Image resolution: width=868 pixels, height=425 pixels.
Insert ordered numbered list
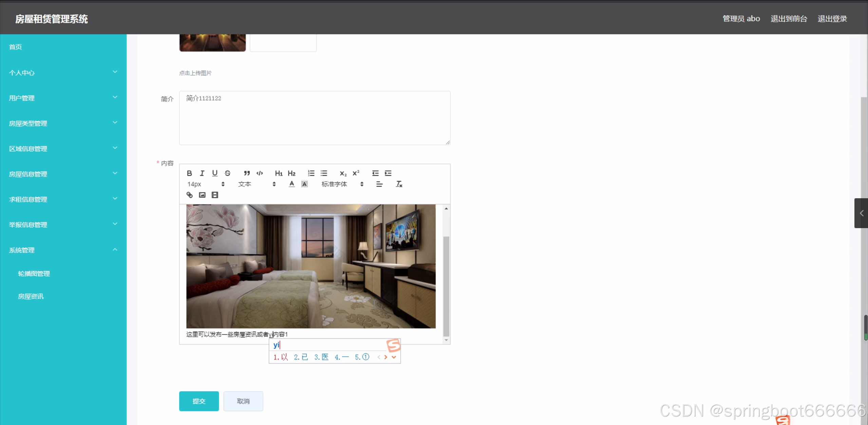(311, 173)
